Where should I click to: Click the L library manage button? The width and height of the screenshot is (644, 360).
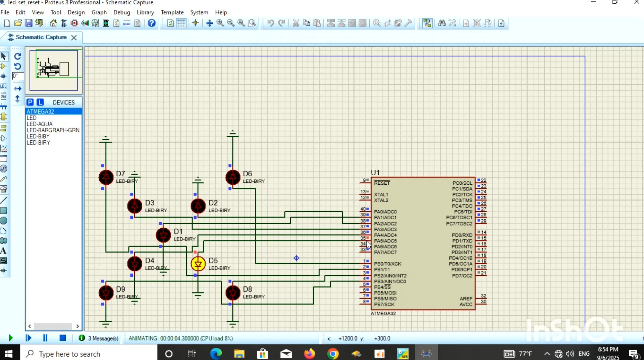40,102
